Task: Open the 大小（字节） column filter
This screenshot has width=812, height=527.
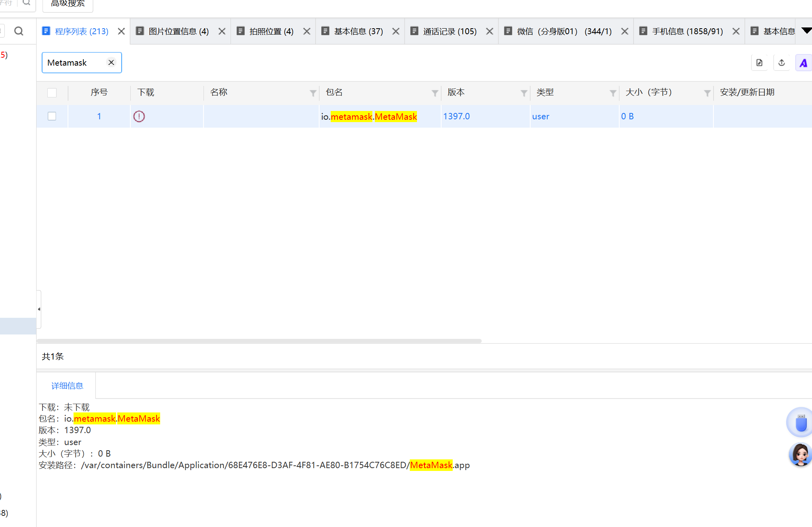Action: click(707, 93)
